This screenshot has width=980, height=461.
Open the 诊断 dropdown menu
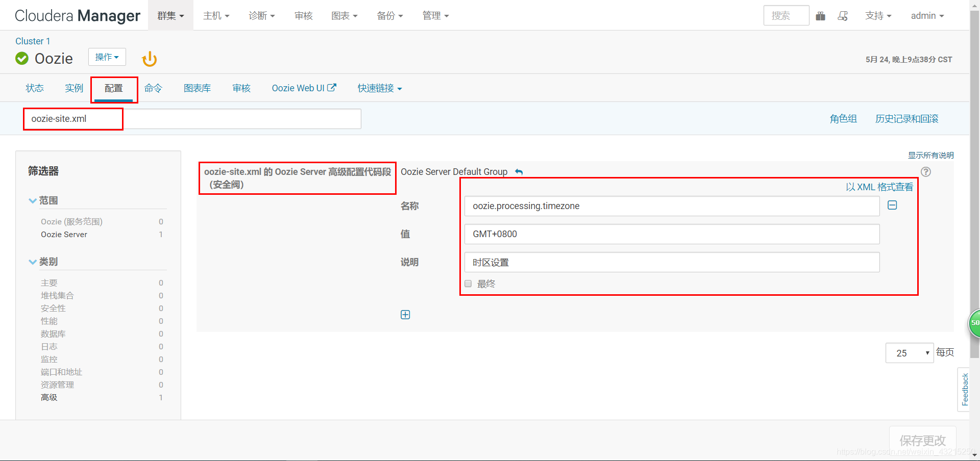pyautogui.click(x=262, y=16)
